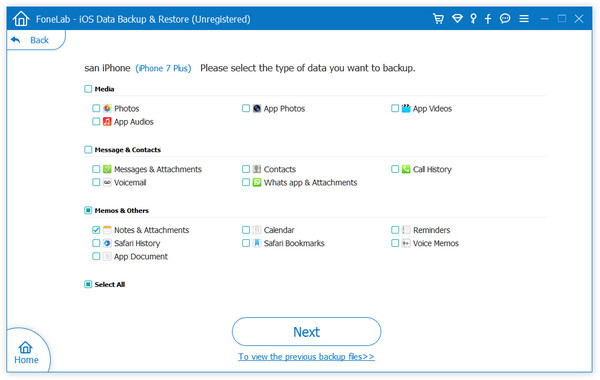Click the Safari Bookmarks icon
The image size is (600, 380).
tap(257, 243)
